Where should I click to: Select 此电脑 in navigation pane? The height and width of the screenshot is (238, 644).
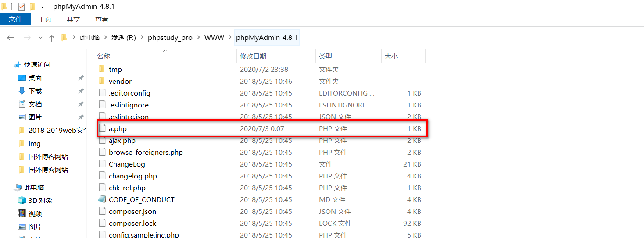coord(34,187)
